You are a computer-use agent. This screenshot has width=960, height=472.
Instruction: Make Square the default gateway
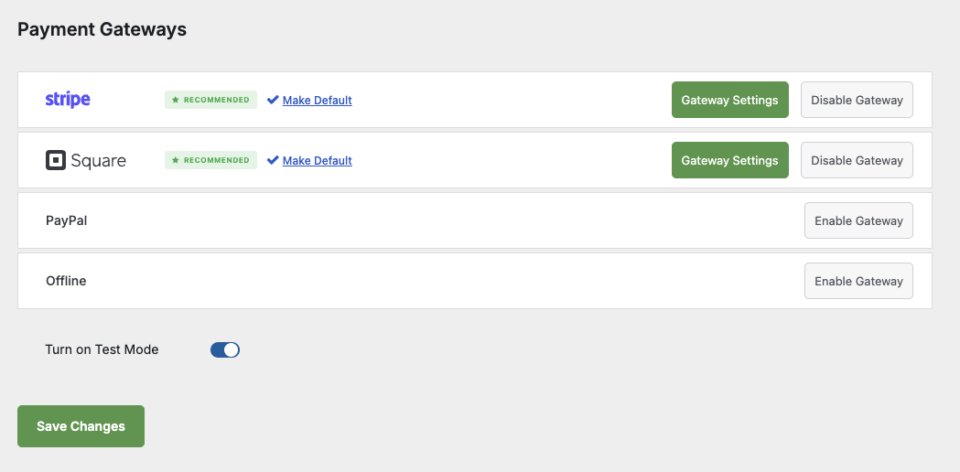pos(317,160)
